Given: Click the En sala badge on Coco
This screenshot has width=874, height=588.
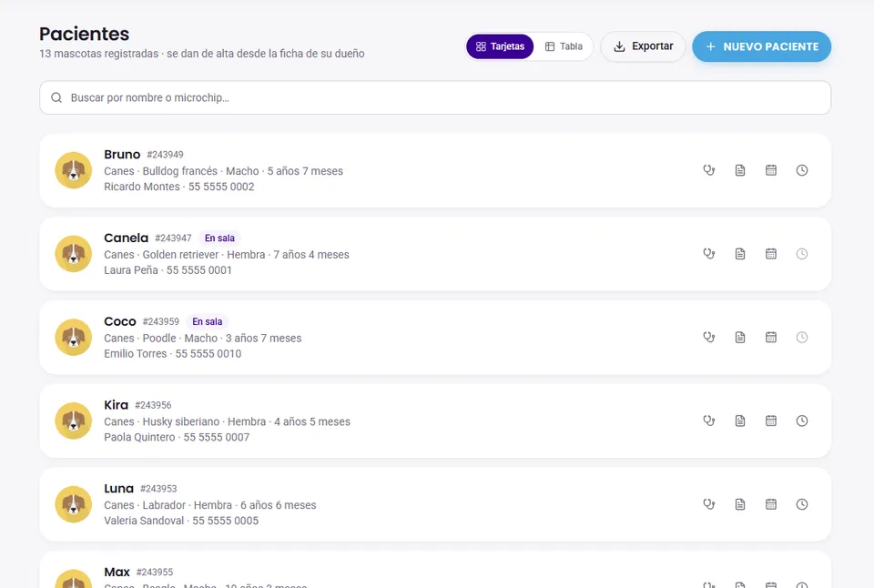Looking at the screenshot, I should (208, 321).
